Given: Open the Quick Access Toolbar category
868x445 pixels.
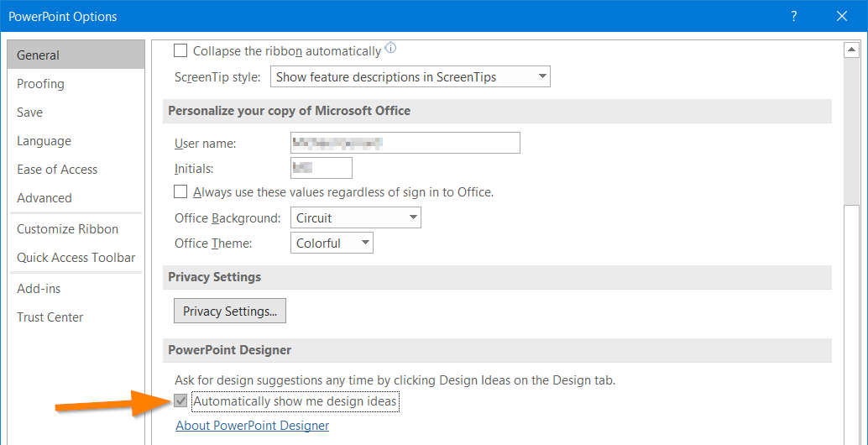Looking at the screenshot, I should (76, 258).
